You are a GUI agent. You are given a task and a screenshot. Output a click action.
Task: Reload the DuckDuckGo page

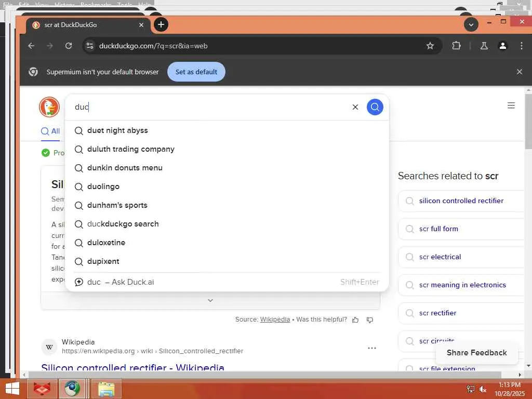[69, 46]
